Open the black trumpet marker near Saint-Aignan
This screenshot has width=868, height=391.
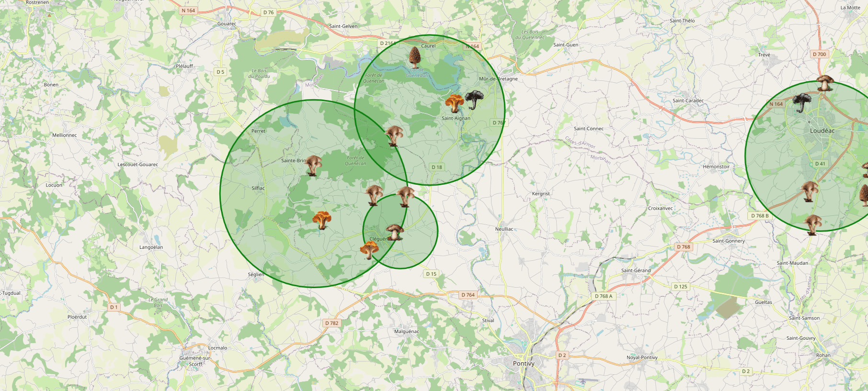(x=474, y=100)
